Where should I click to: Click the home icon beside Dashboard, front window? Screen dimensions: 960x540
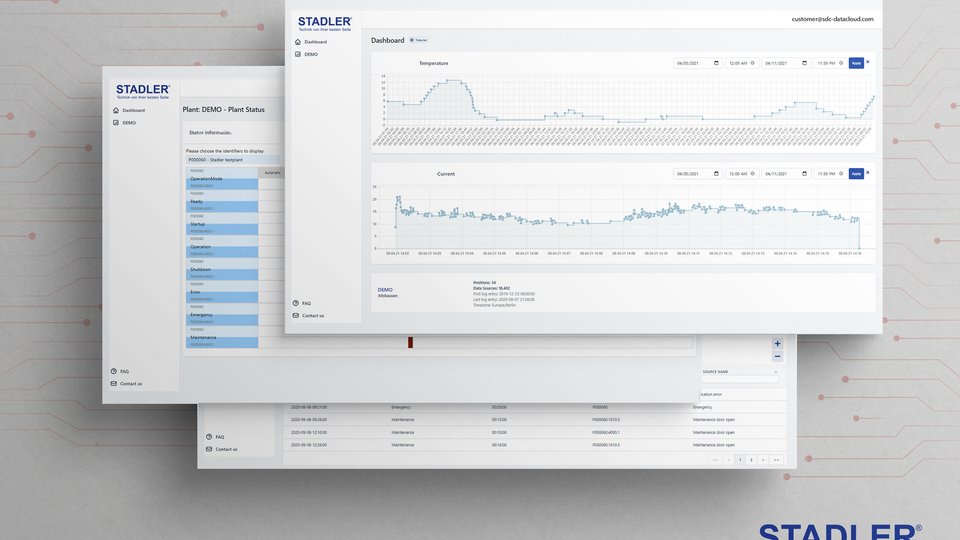(298, 42)
